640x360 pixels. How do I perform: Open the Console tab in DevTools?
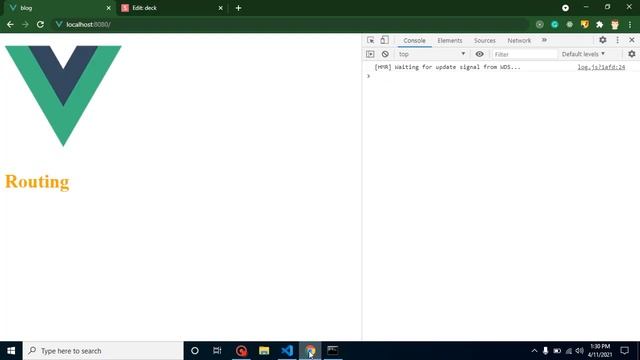pos(414,40)
